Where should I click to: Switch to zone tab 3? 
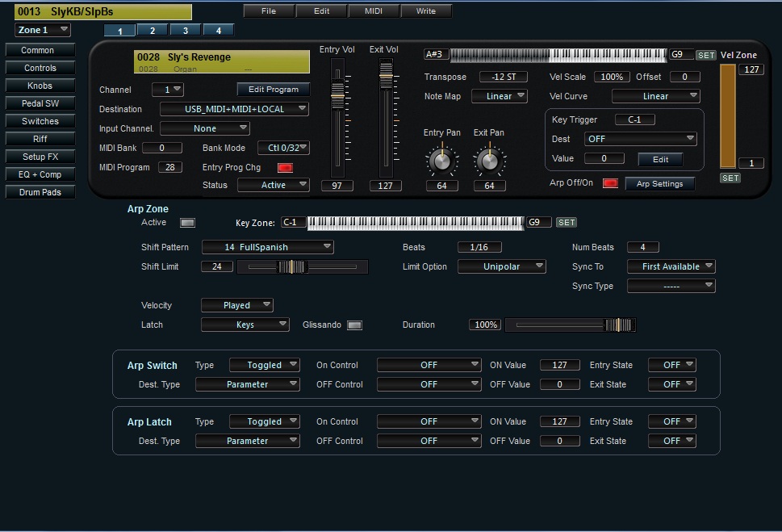click(x=185, y=31)
